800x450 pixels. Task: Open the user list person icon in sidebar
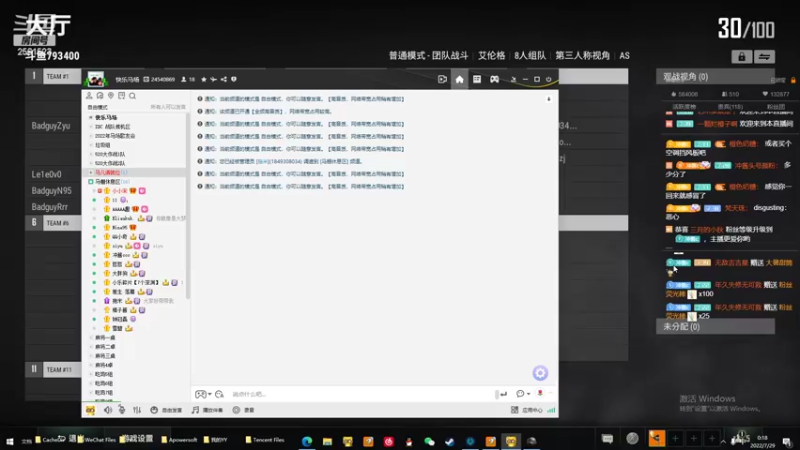click(x=89, y=96)
